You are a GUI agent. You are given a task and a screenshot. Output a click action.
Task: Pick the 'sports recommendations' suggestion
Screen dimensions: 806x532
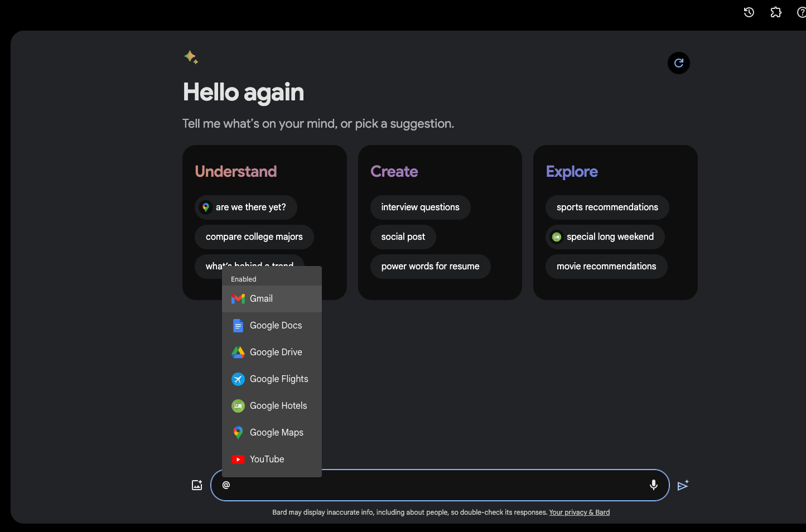pyautogui.click(x=607, y=207)
